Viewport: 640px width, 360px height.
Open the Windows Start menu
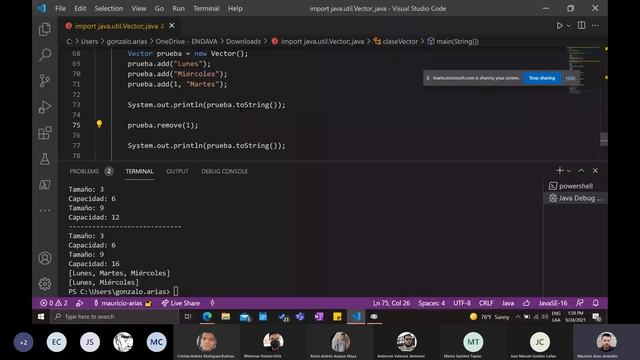tap(41, 316)
